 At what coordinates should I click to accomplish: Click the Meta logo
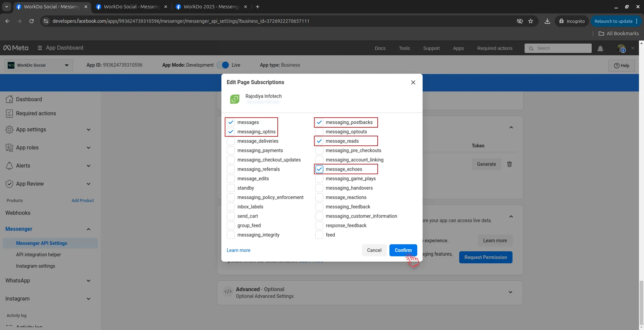16,48
